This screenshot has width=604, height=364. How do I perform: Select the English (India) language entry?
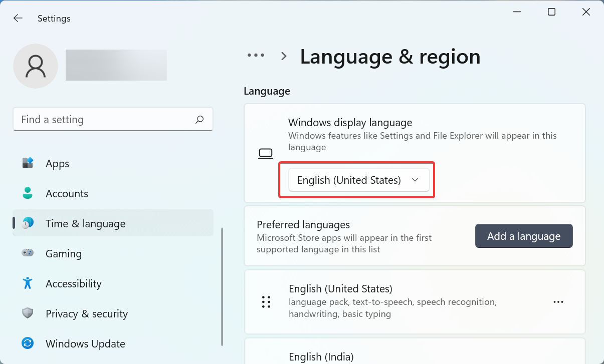coord(321,356)
